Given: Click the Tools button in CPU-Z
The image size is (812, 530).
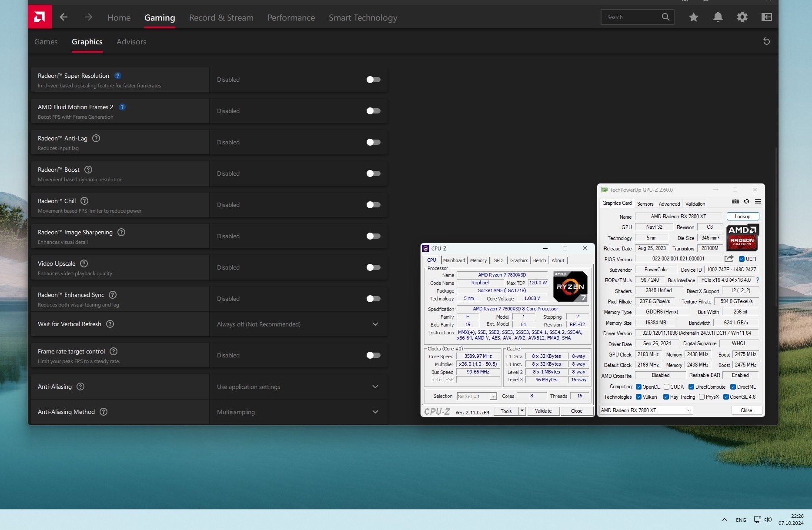Looking at the screenshot, I should pyautogui.click(x=506, y=411).
